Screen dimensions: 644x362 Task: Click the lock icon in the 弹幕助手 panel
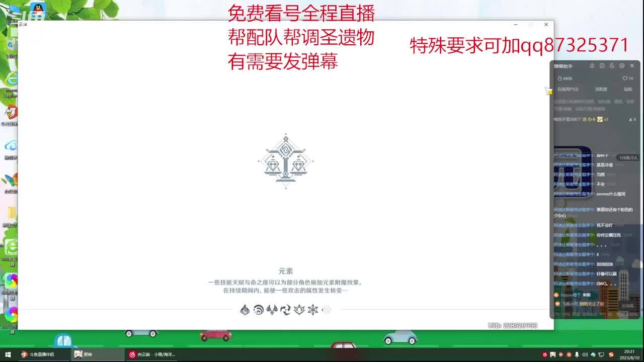pos(612,66)
